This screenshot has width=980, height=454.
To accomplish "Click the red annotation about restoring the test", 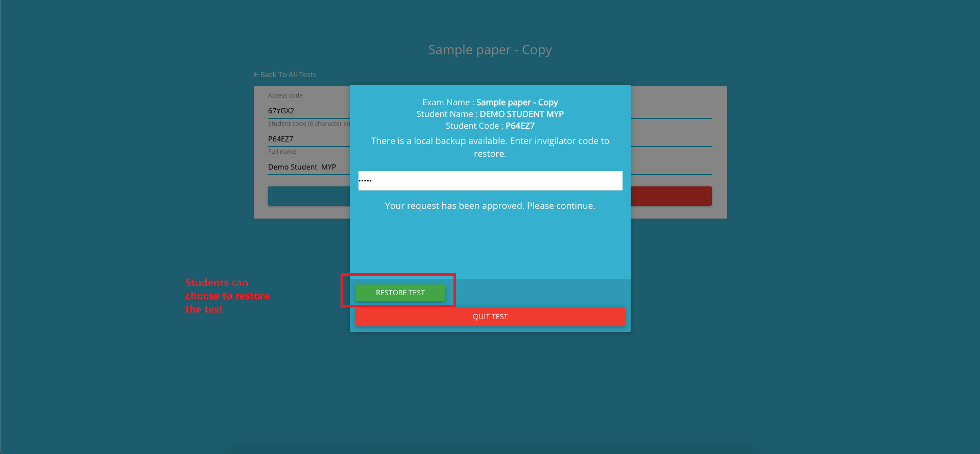I will click(227, 296).
